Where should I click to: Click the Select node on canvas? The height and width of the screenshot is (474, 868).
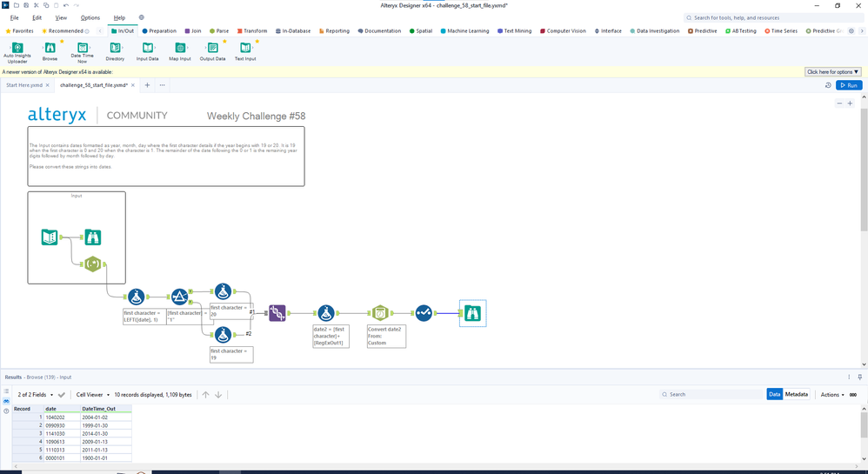(424, 313)
